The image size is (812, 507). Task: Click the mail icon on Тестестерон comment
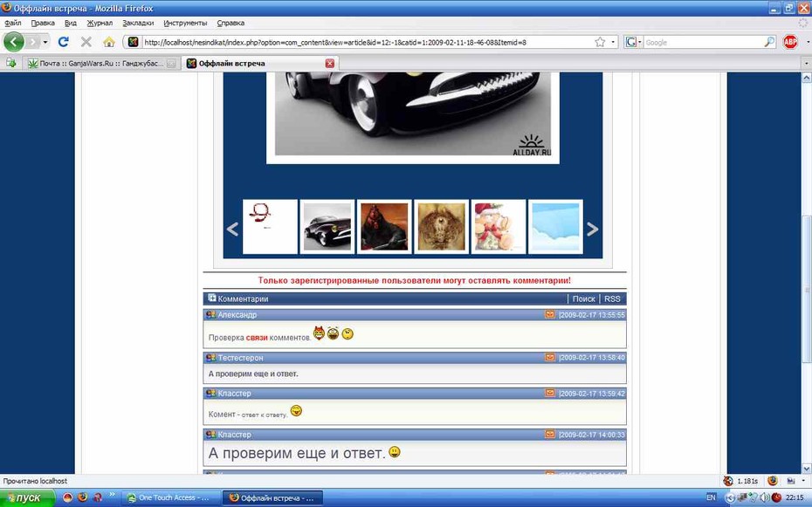click(x=549, y=358)
